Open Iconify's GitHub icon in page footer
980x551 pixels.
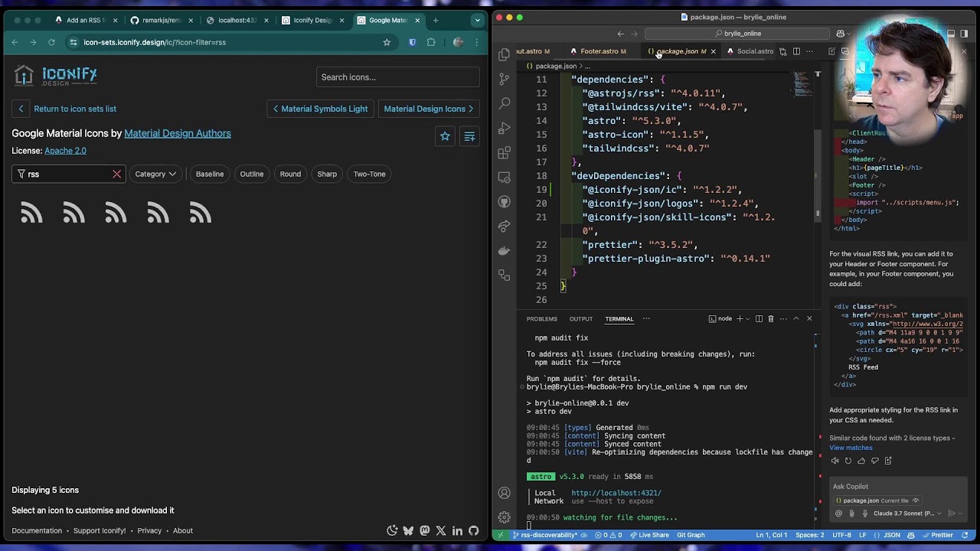(474, 530)
